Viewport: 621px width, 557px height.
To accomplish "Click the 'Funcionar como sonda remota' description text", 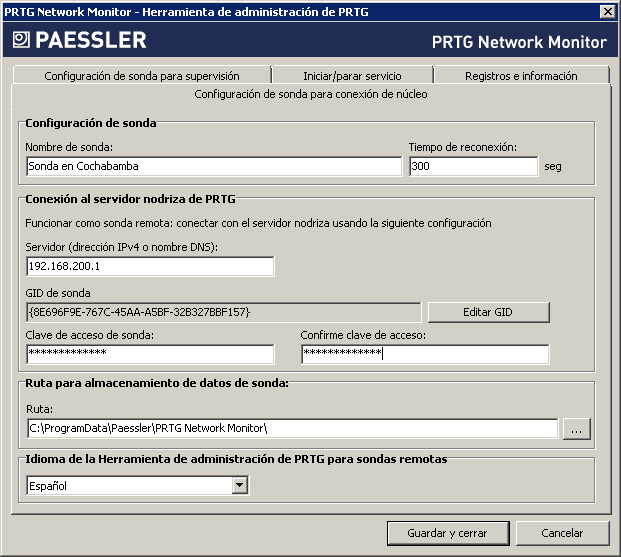I will pos(258,223).
